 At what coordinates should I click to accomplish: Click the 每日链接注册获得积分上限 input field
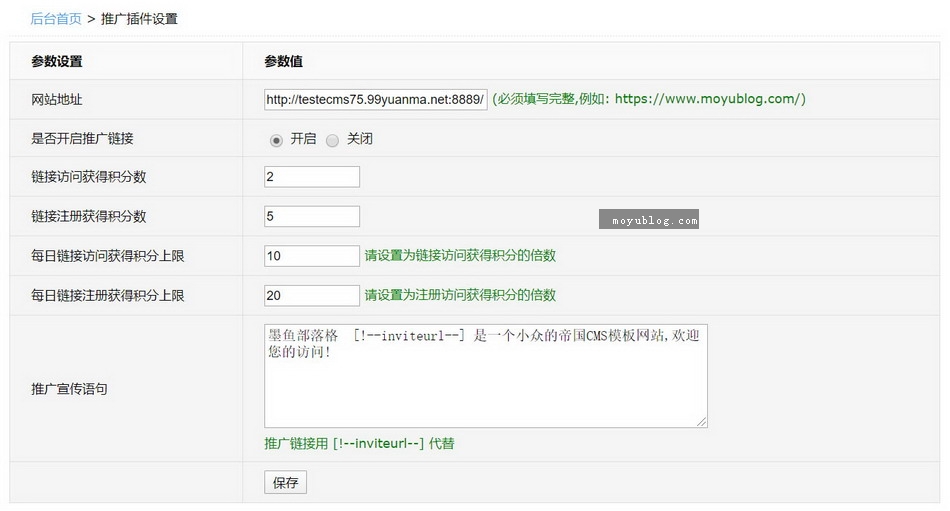pyautogui.click(x=311, y=295)
